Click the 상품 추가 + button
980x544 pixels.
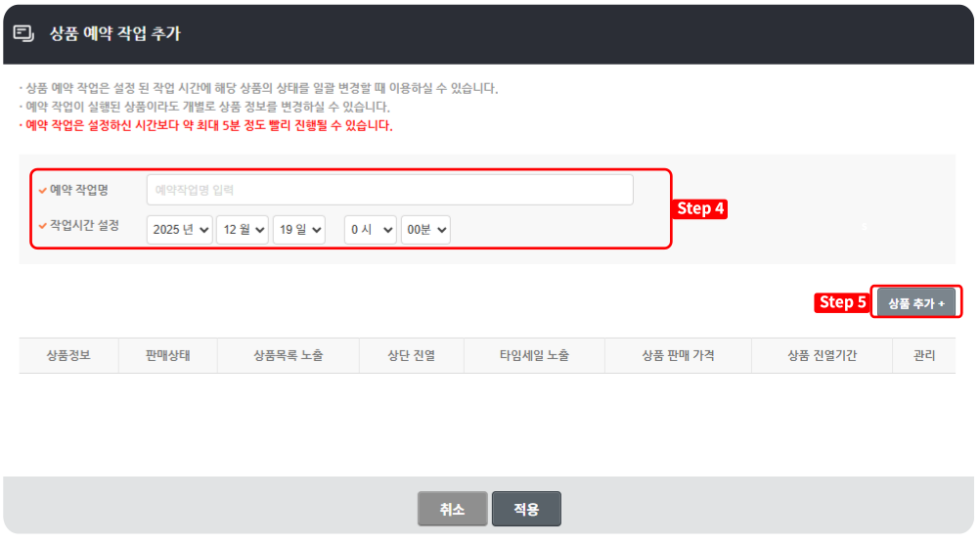(x=916, y=303)
